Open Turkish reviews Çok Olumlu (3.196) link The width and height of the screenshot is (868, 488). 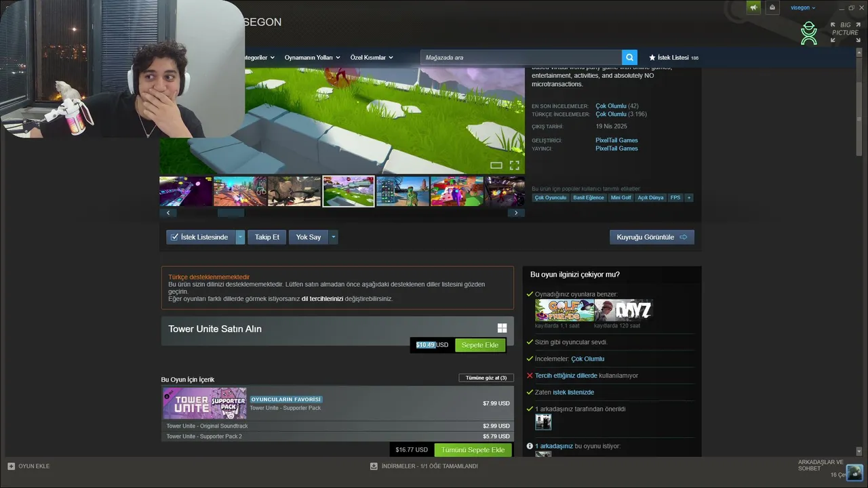621,114
